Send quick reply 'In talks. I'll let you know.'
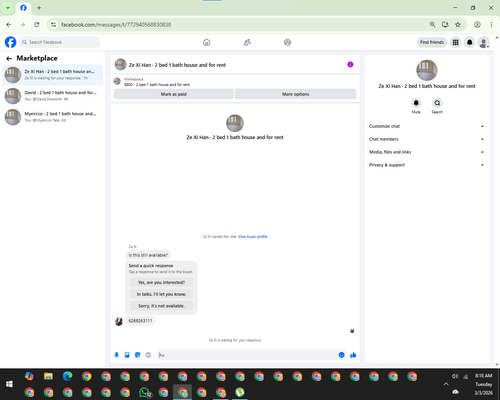Image resolution: width=500 pixels, height=400 pixels. coord(161,294)
